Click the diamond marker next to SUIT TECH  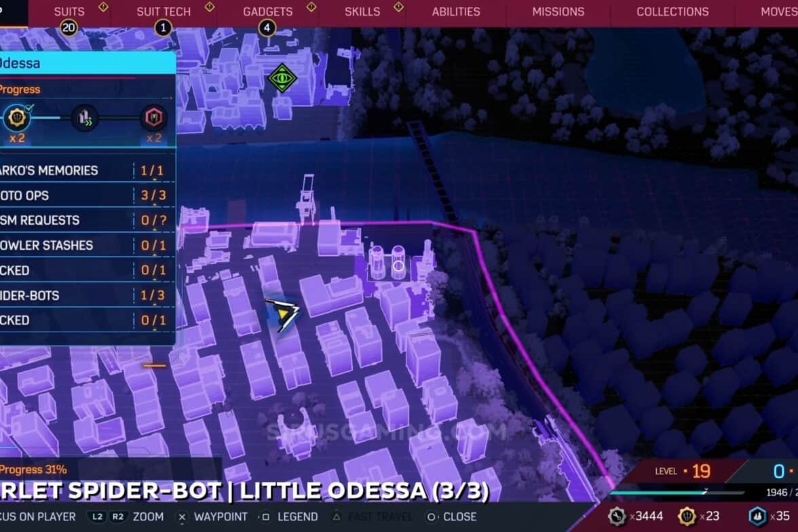pyautogui.click(x=209, y=7)
